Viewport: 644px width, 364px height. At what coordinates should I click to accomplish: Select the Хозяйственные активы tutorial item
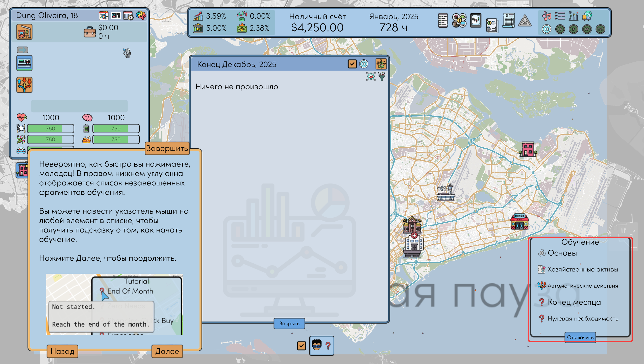tap(578, 269)
